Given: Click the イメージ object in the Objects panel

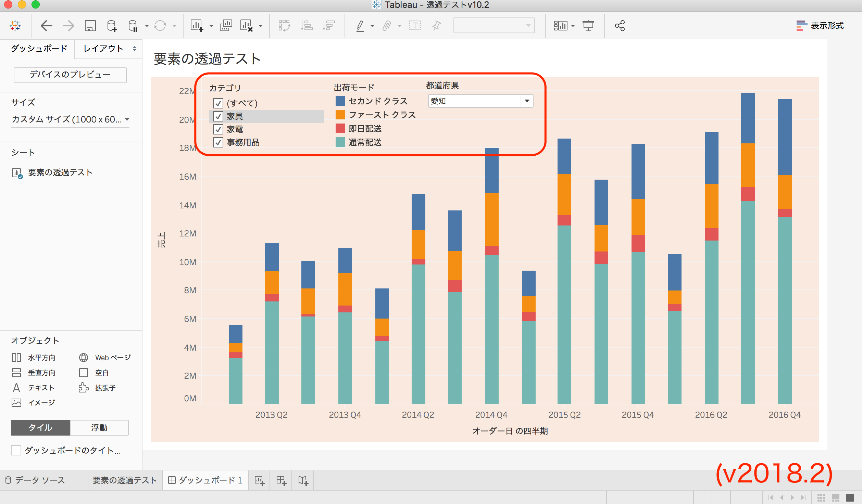Looking at the screenshot, I should click(16, 403).
